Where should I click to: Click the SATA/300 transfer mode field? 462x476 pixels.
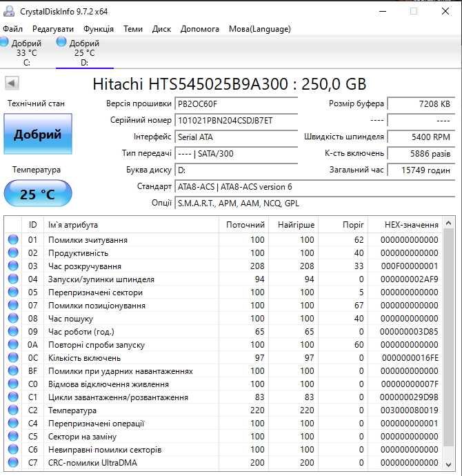click(237, 154)
